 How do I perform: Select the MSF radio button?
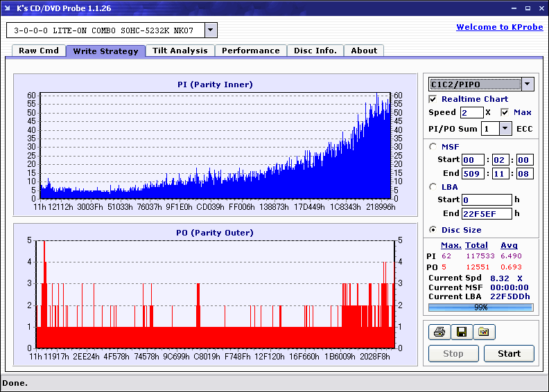pos(433,146)
